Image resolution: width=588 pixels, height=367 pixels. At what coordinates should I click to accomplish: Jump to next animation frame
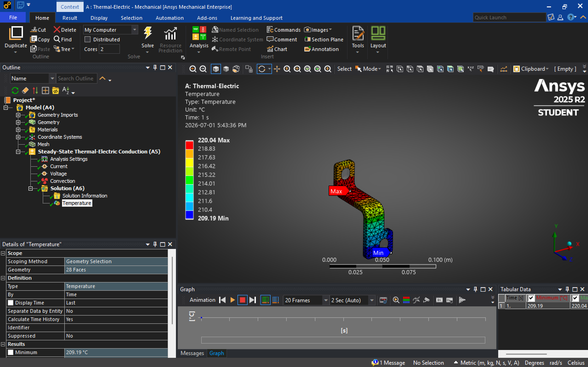tap(253, 300)
